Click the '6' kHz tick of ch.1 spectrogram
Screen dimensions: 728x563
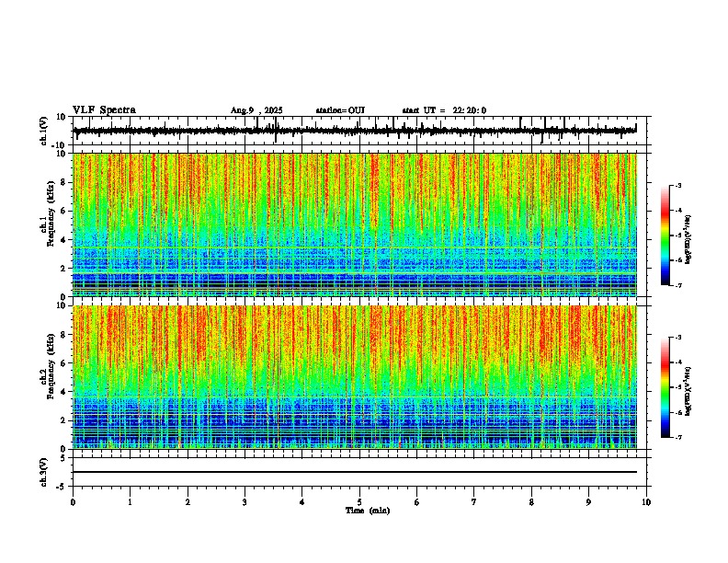click(x=63, y=211)
